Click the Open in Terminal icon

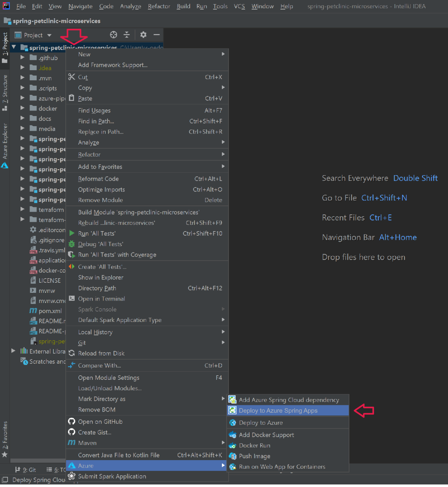click(72, 298)
